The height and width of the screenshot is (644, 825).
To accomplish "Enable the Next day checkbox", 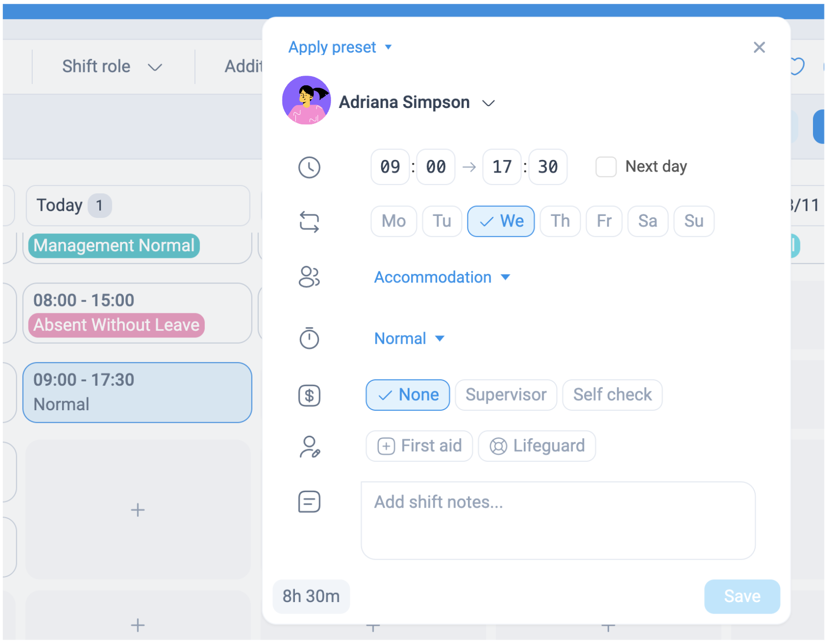I will coord(606,167).
